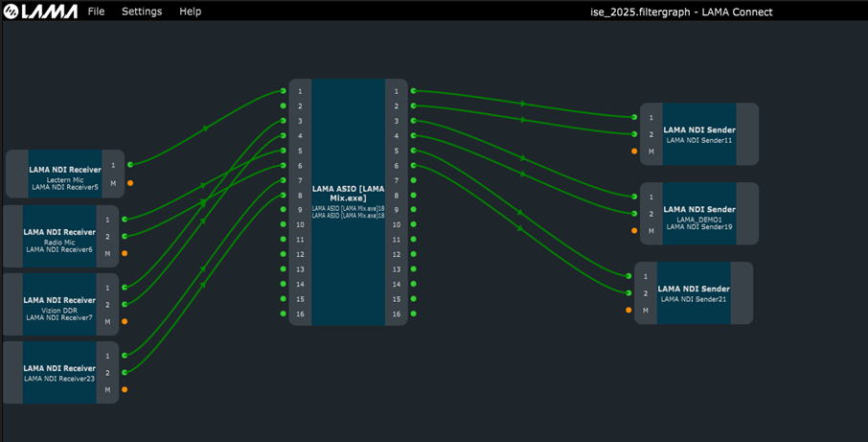This screenshot has height=442, width=868.
Task: Select the LAMA NDI Sender11 node
Action: click(x=699, y=134)
